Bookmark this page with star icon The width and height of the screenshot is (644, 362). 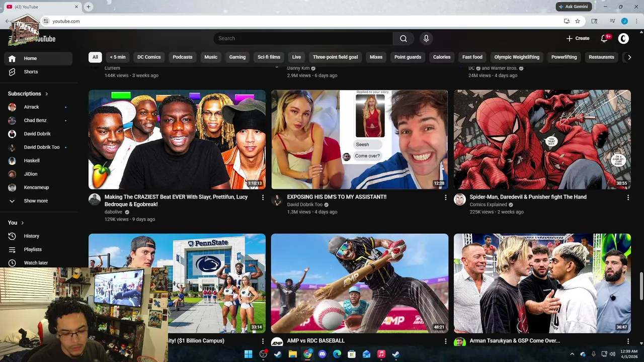click(x=578, y=21)
